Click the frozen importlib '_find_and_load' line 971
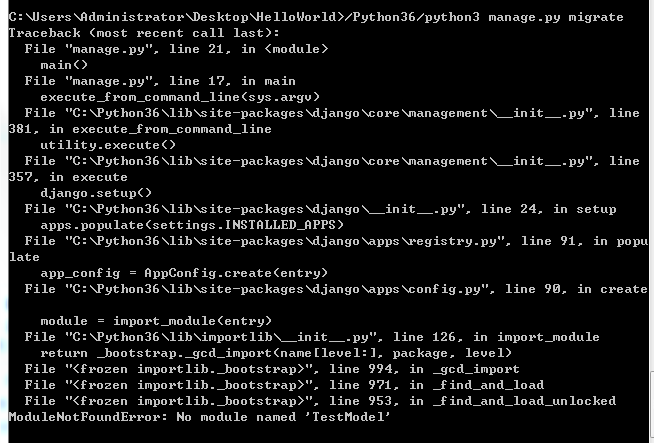Image resolution: width=654 pixels, height=443 pixels. [284, 385]
